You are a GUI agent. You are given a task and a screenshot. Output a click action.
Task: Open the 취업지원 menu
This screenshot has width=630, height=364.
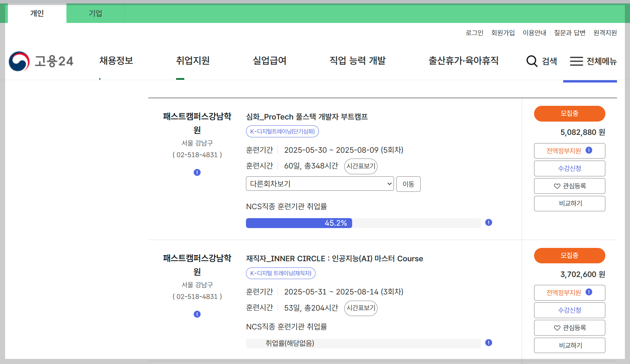click(x=193, y=61)
